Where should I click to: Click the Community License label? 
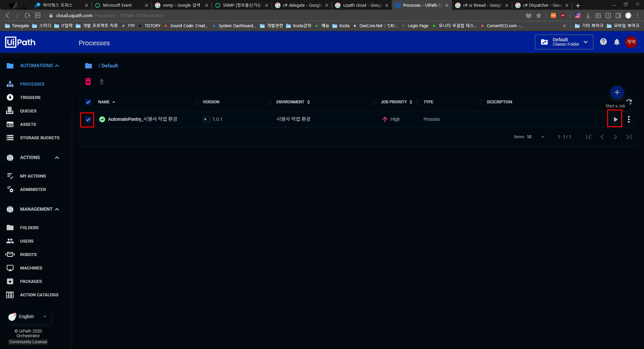click(28, 342)
